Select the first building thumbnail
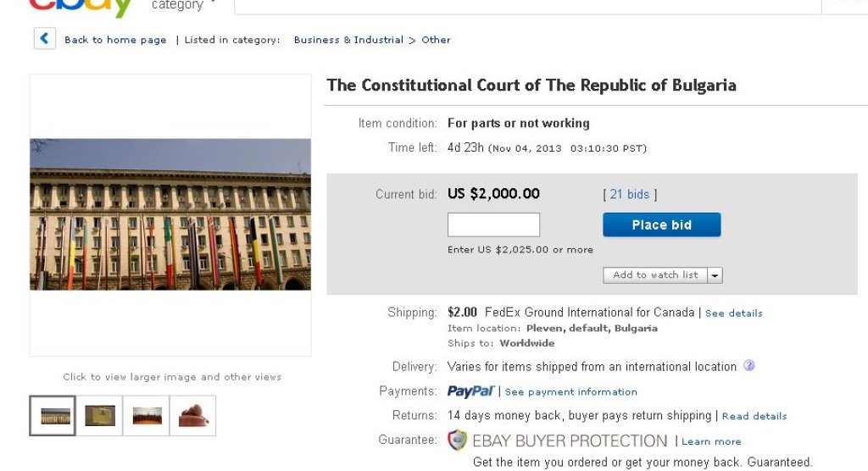The image size is (868, 471). coord(53,416)
